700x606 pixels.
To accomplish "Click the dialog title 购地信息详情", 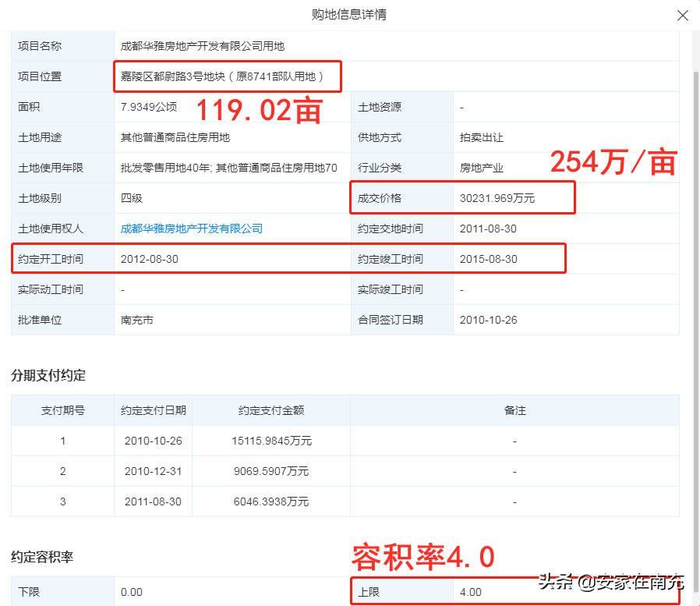I will point(349,15).
